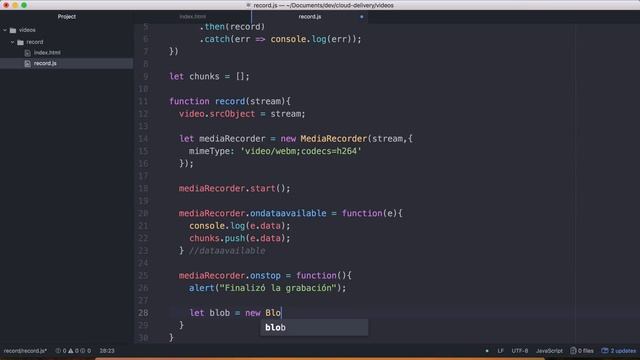This screenshot has width=640, height=360.
Task: Open the LF line ending selector
Action: coord(500,351)
